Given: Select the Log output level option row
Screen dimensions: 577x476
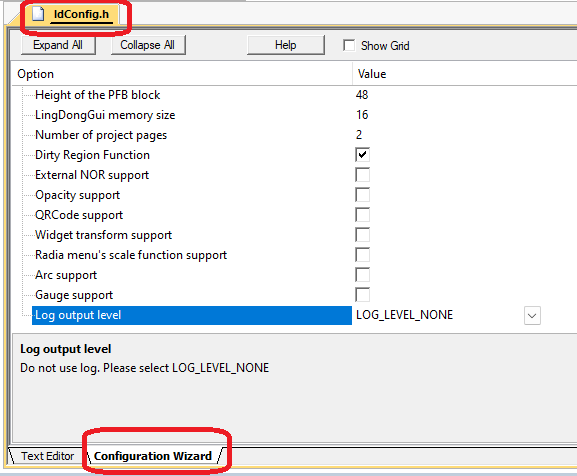Looking at the screenshot, I should (x=192, y=315).
